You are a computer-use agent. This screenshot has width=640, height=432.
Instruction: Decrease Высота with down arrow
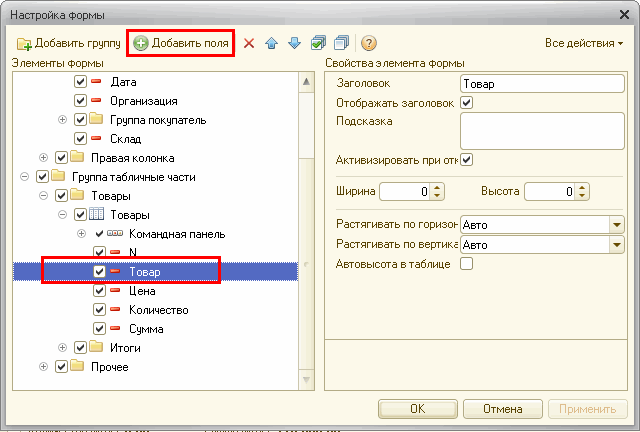point(582,196)
